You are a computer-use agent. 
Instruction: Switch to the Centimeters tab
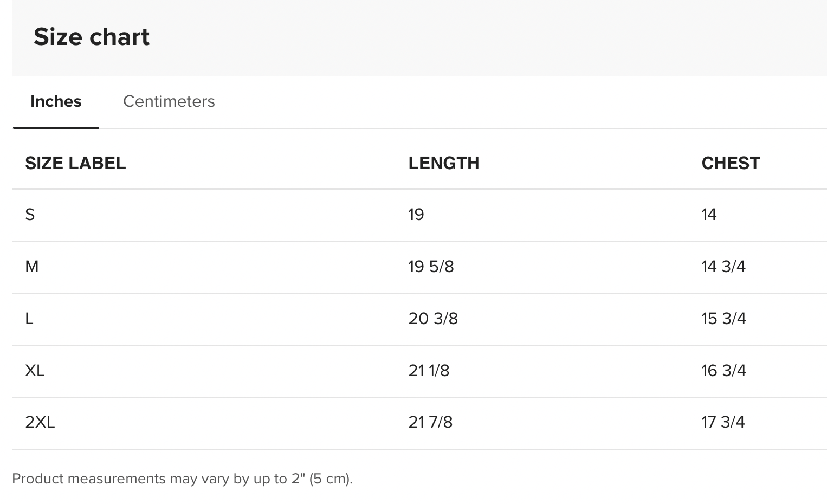(x=169, y=101)
